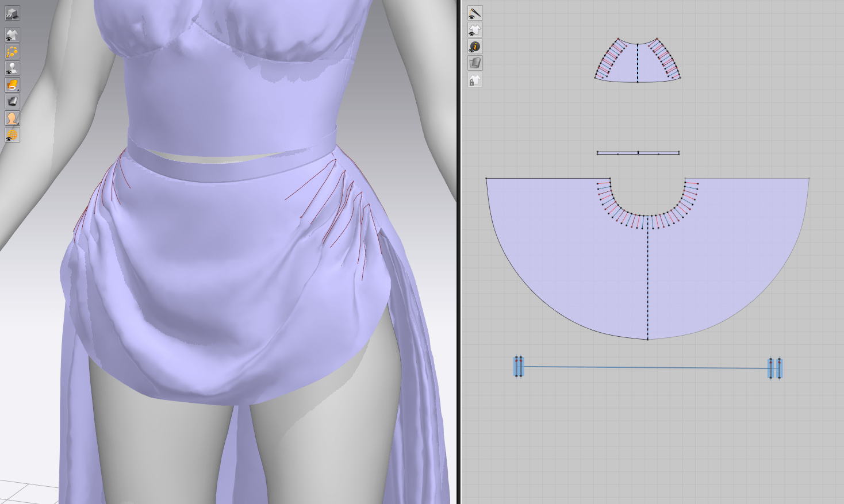The width and height of the screenshot is (844, 504).
Task: Show arrangement points with the orange dots icon
Action: tap(12, 52)
